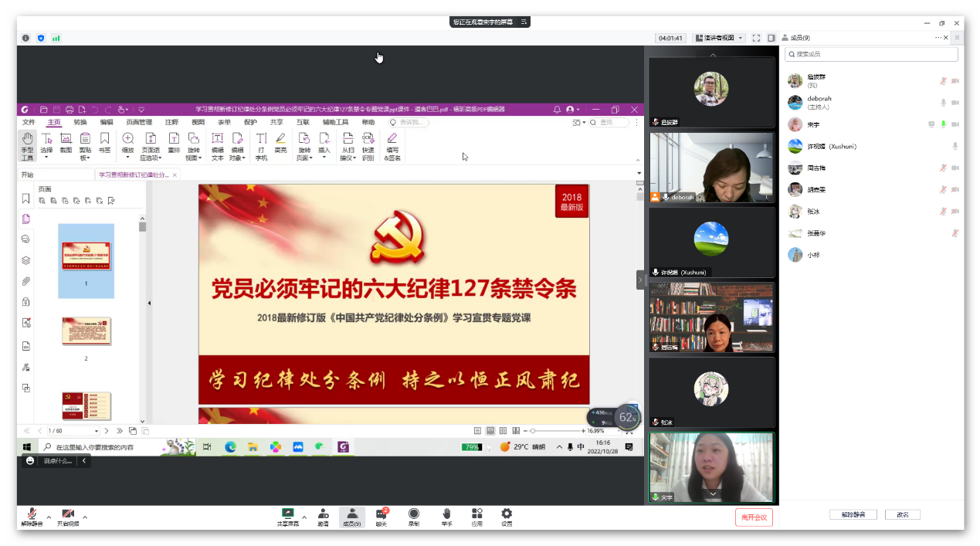Click the red 离开会议 leave button
The height and width of the screenshot is (546, 980).
click(x=754, y=517)
